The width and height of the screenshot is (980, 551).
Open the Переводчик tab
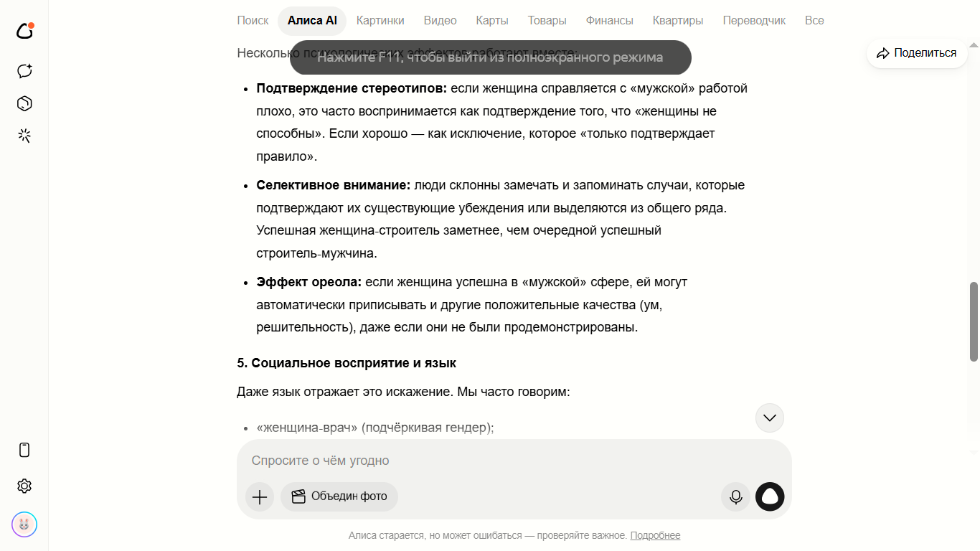[754, 21]
